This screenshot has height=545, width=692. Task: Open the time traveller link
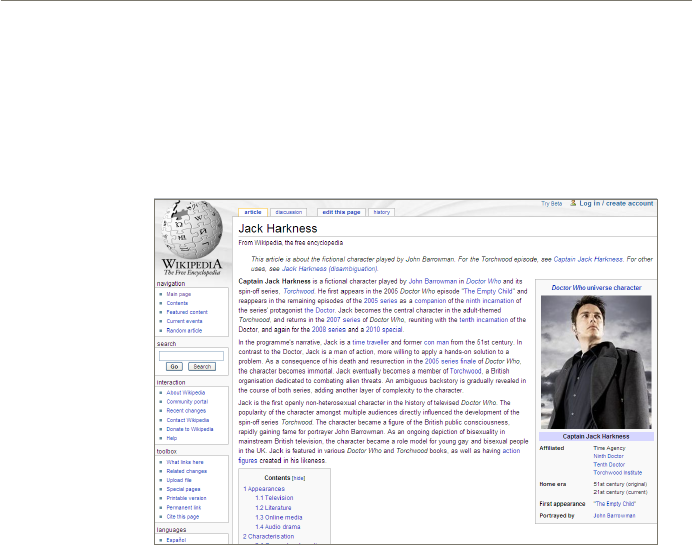[x=370, y=342]
